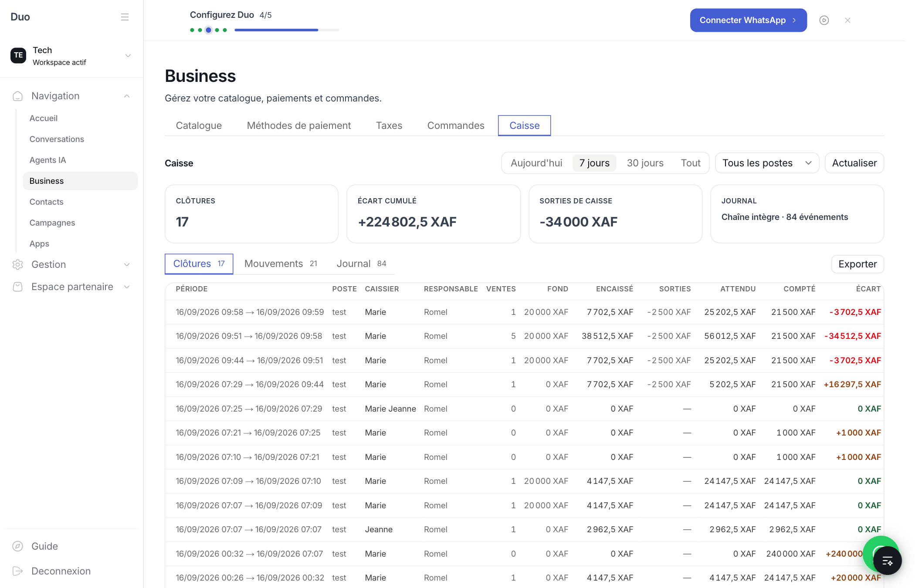Click the +16 297,5 XAF écart value
This screenshot has width=915, height=588.
(x=852, y=385)
